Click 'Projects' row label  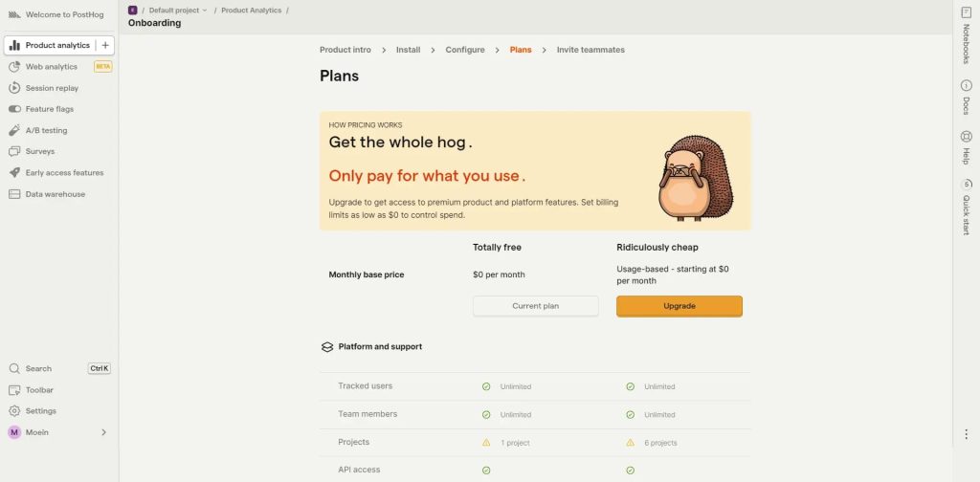[x=354, y=442]
